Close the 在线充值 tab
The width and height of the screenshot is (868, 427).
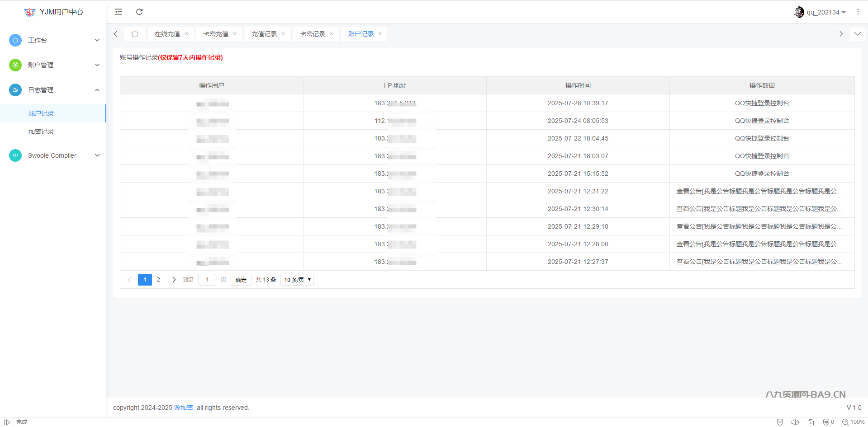point(186,34)
